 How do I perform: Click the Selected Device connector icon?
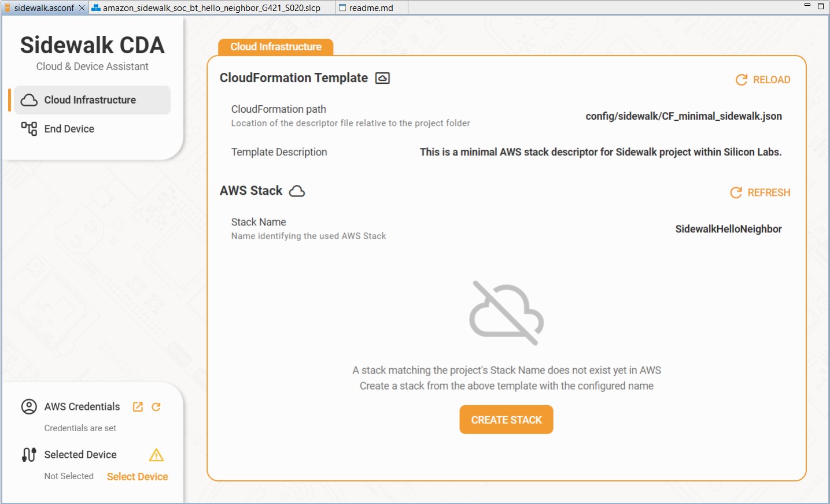[x=29, y=455]
